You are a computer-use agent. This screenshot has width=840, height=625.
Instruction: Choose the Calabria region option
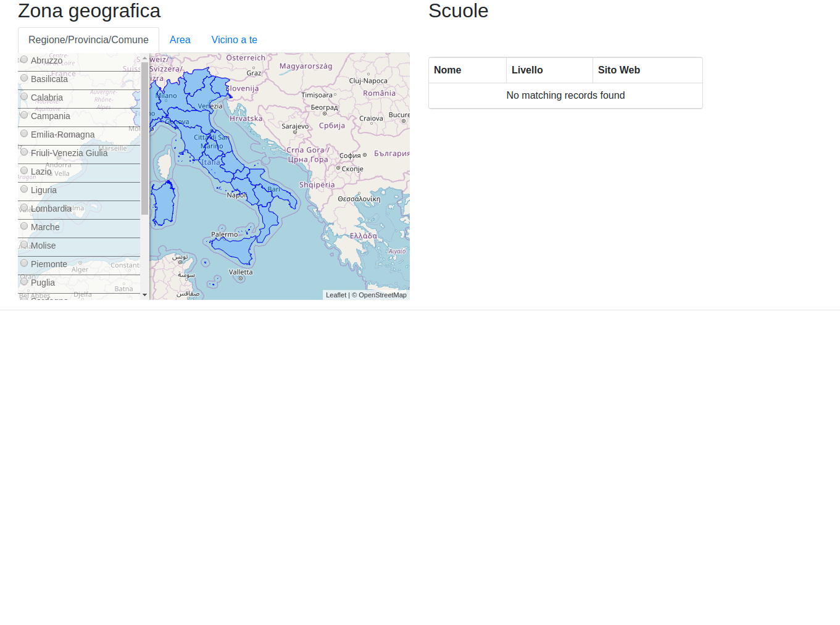pyautogui.click(x=24, y=97)
